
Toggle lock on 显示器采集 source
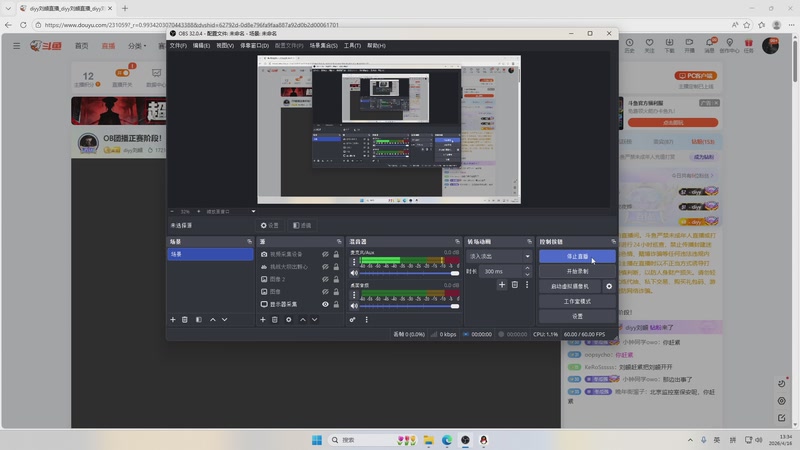(336, 304)
